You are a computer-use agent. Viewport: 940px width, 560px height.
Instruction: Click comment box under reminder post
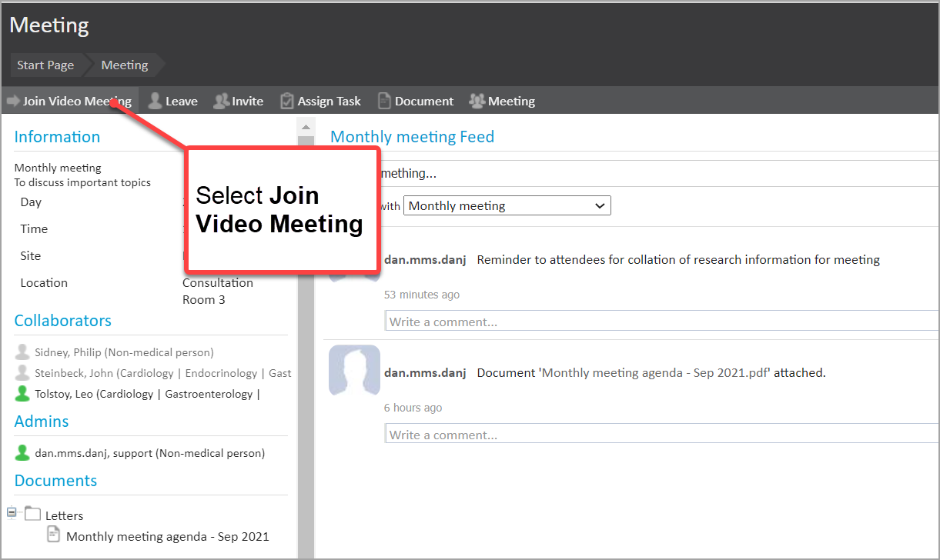tap(661, 322)
